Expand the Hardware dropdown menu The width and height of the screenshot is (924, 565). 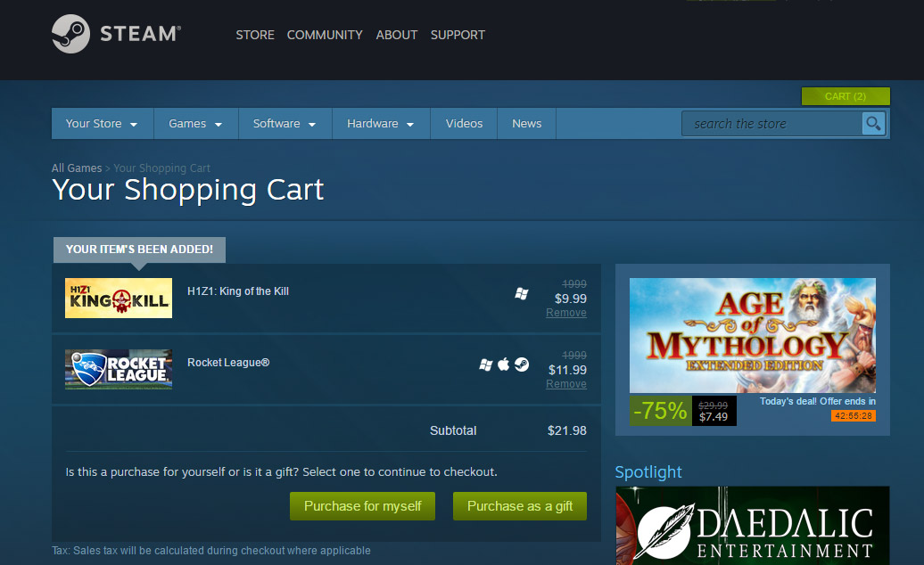pos(381,124)
